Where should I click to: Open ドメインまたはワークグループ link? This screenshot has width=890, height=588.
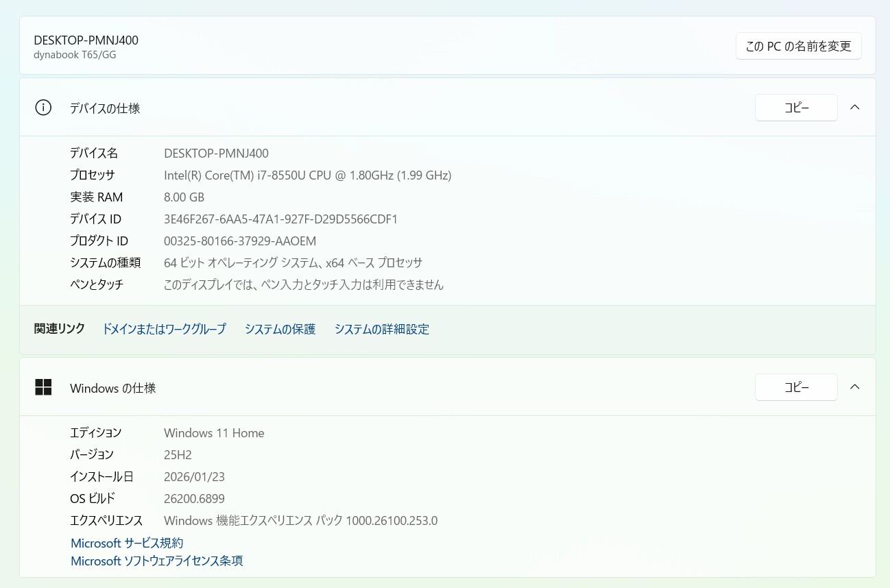point(164,329)
